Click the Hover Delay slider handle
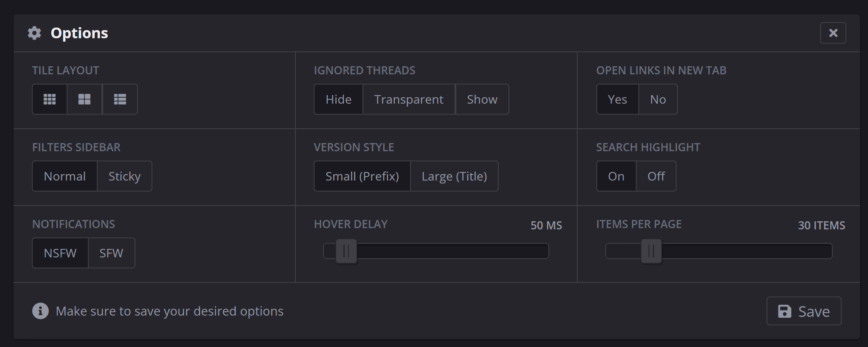 point(346,251)
